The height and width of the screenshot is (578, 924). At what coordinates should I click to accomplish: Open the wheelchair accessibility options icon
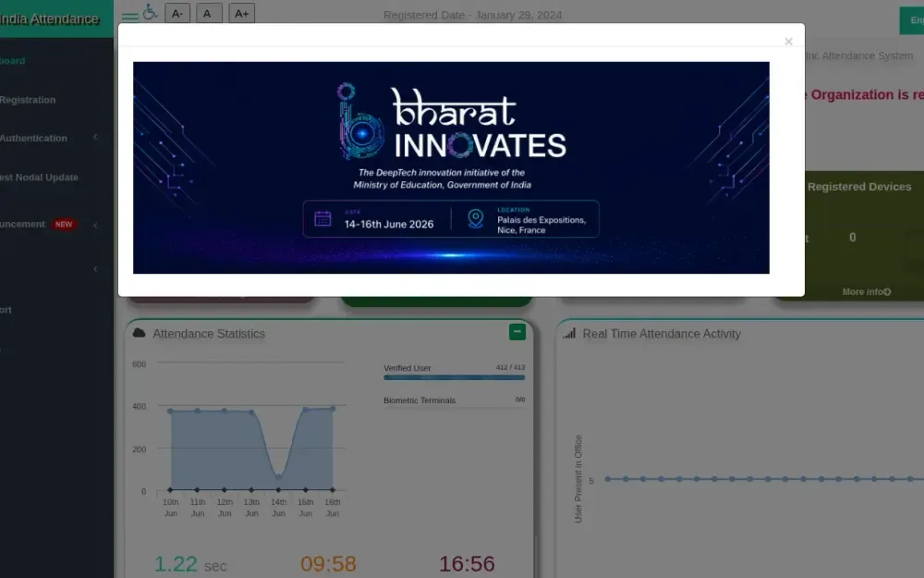pyautogui.click(x=151, y=12)
